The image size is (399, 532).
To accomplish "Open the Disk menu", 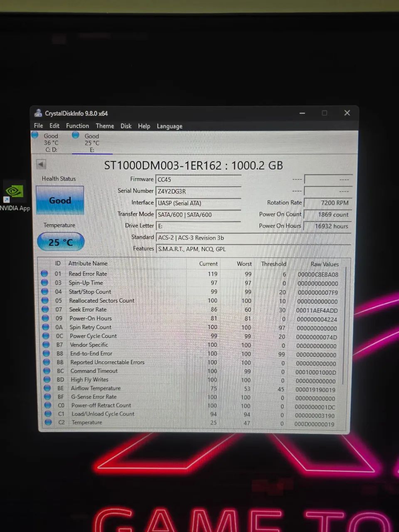I will point(126,126).
